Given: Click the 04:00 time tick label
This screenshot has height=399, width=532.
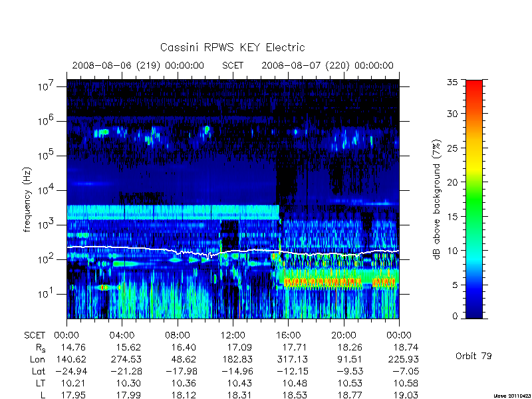Looking at the screenshot, I should (x=122, y=336).
